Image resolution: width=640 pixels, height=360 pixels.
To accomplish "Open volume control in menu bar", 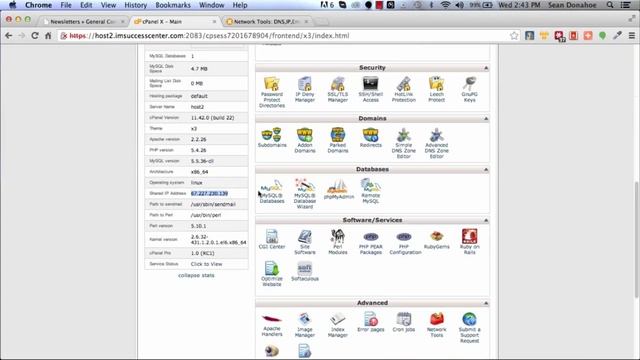I will click(x=460, y=5).
